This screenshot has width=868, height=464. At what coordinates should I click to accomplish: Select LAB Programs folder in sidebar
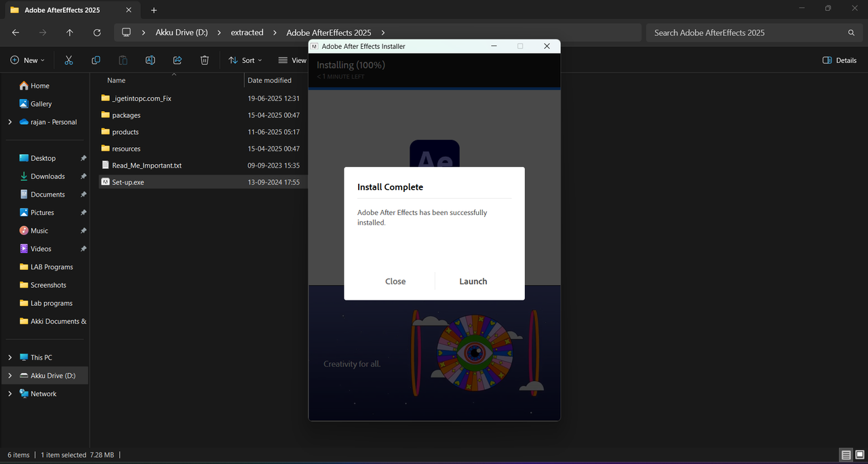(x=46, y=267)
